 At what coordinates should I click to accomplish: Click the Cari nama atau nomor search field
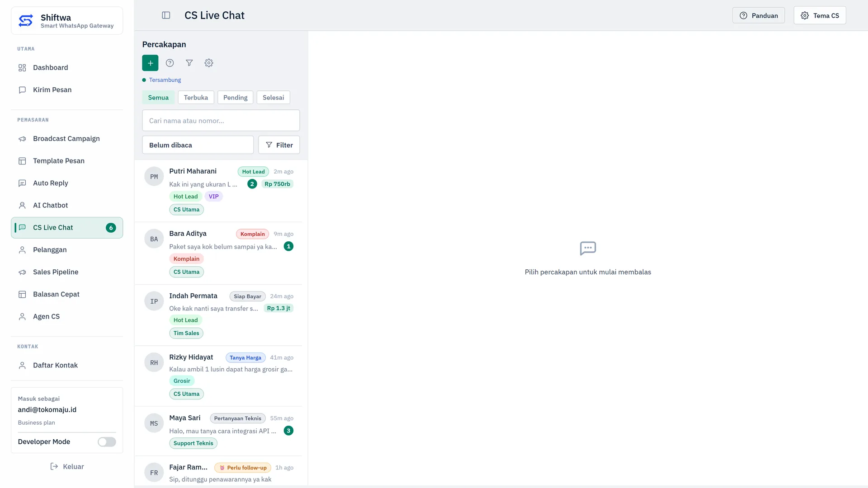tap(221, 121)
